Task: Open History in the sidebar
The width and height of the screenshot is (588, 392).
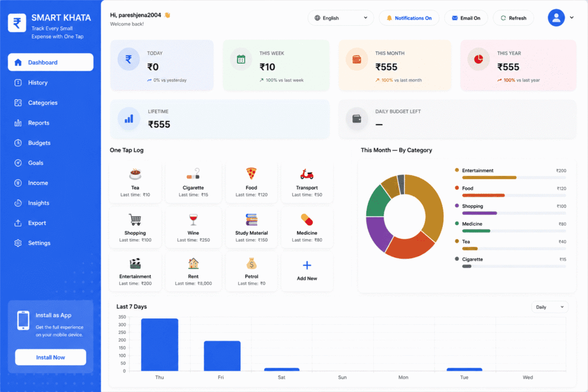Action: [x=51, y=83]
